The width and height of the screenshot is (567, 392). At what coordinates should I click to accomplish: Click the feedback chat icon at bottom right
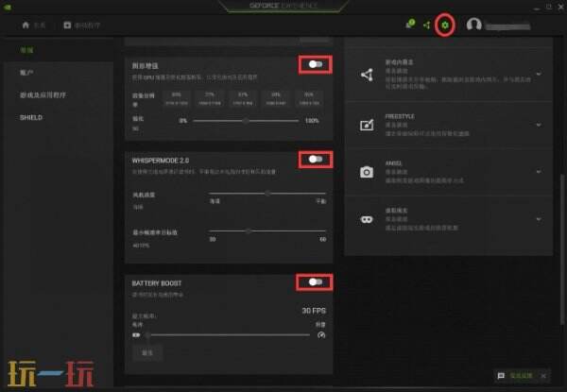(501, 376)
